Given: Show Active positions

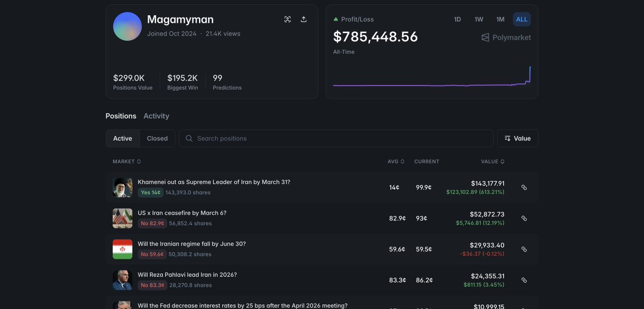Looking at the screenshot, I should (x=122, y=138).
